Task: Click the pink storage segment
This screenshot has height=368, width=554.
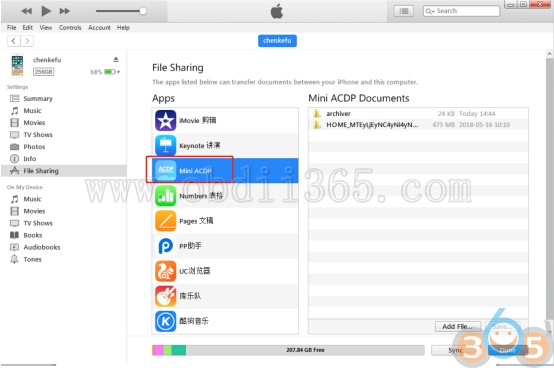Action: pos(158,350)
